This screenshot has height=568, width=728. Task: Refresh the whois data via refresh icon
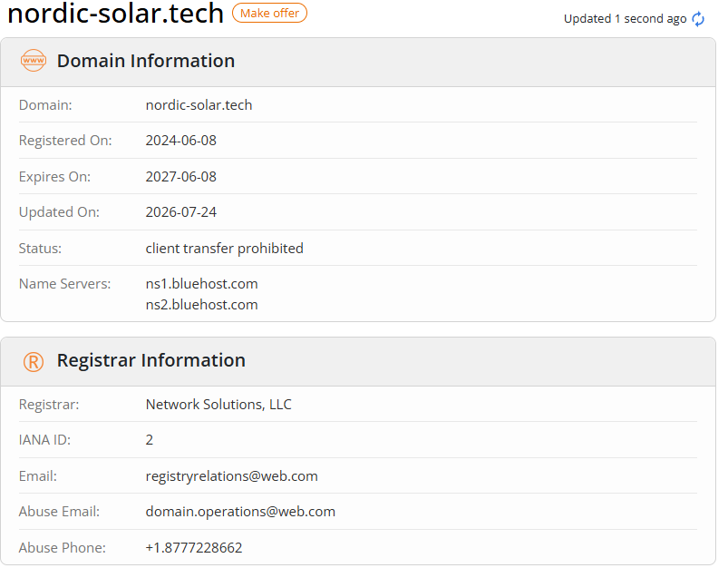point(698,19)
